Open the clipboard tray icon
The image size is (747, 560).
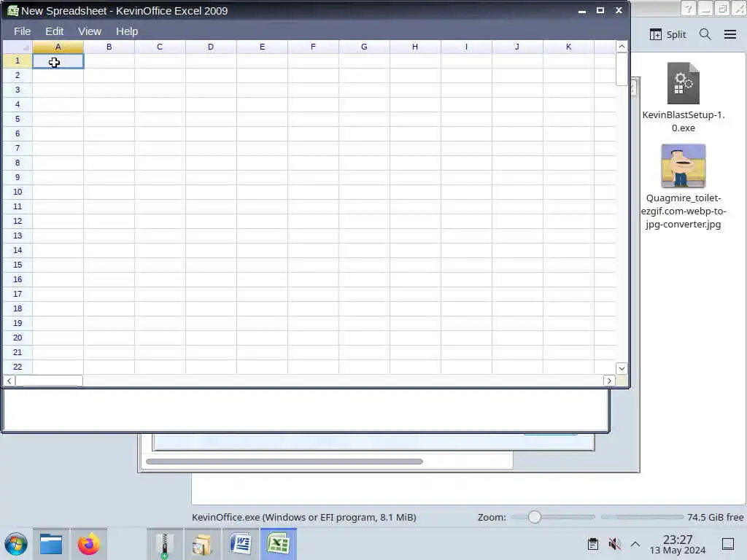[x=593, y=544]
